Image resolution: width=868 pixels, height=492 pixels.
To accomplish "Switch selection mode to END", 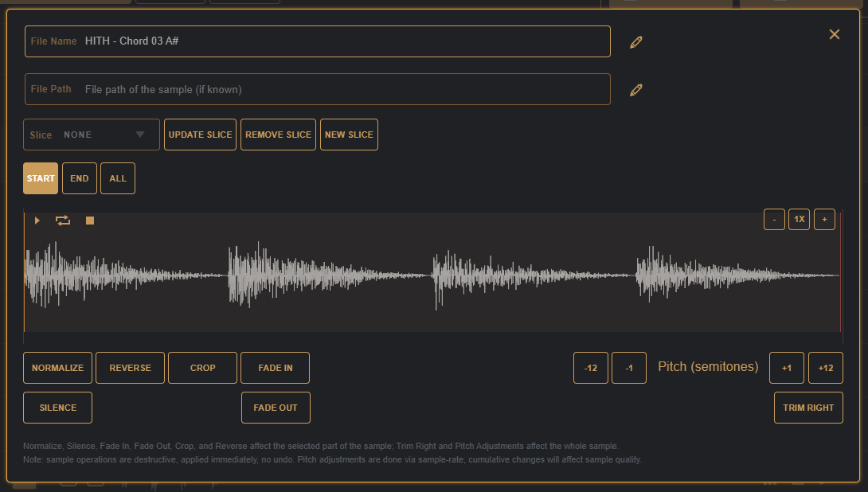I will (x=80, y=178).
